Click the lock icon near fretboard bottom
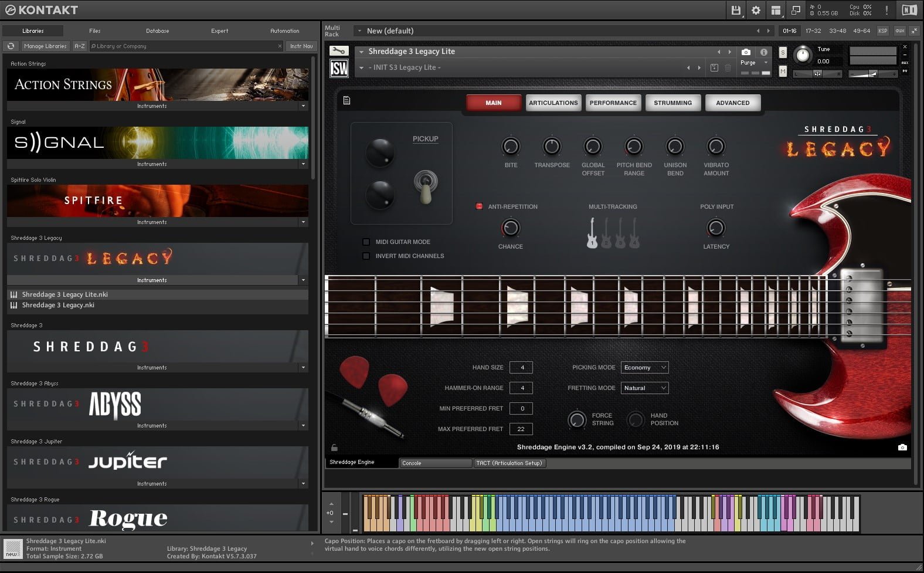Image resolution: width=924 pixels, height=573 pixels. (334, 447)
